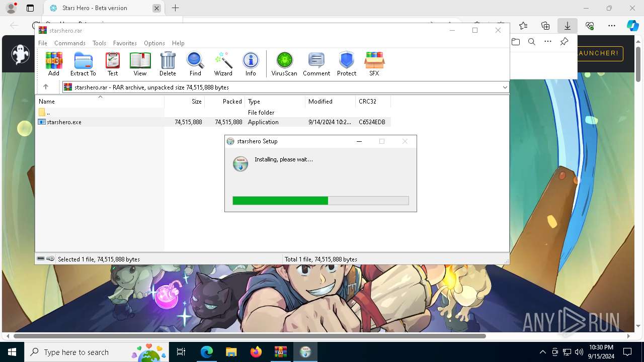
Task: Sort files by Name column
Action: [x=100, y=102]
